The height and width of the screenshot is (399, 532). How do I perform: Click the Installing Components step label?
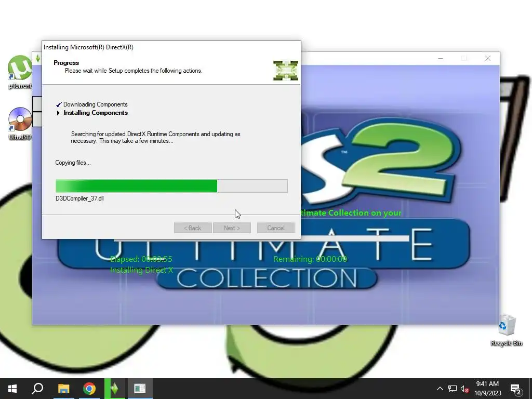click(x=96, y=113)
